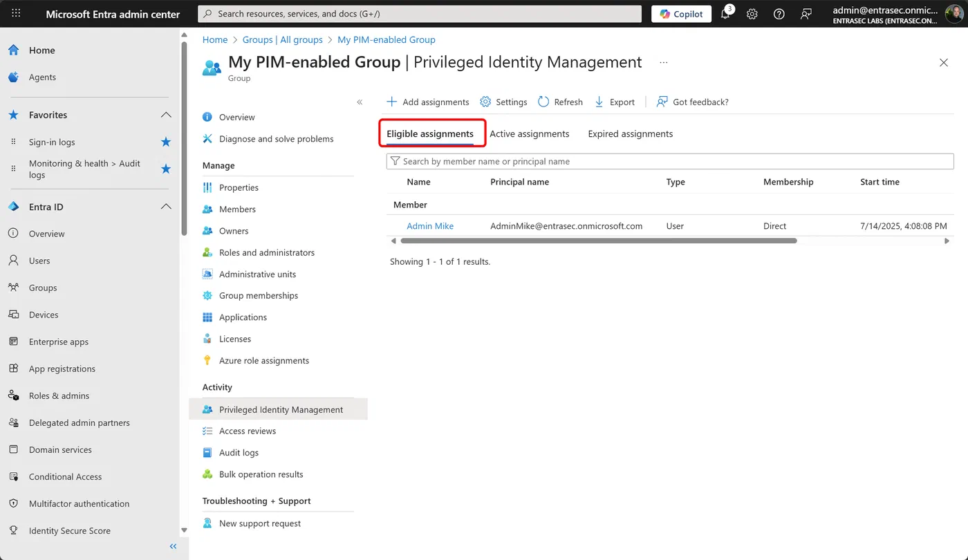Open Enterprise apps
The image size is (968, 560).
pyautogui.click(x=59, y=342)
